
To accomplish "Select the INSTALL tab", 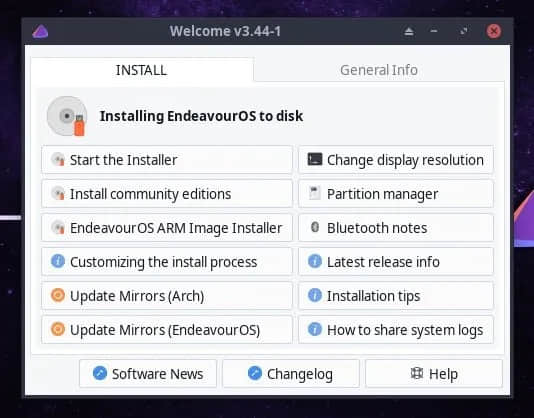I will pyautogui.click(x=142, y=70).
